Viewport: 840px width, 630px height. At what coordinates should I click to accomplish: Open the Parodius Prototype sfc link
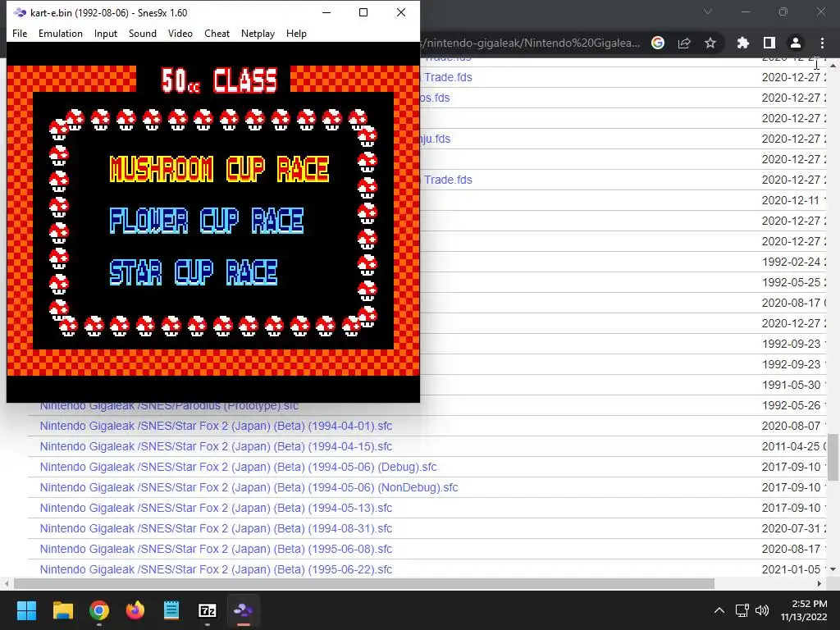tap(169, 407)
